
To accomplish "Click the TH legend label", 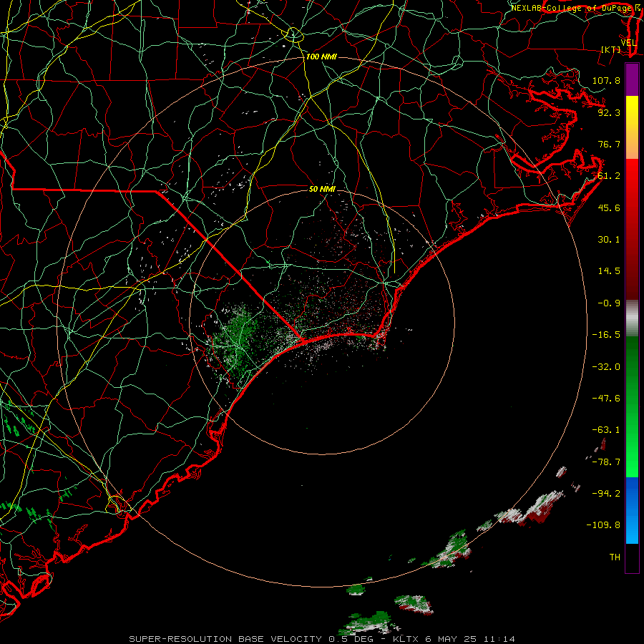I will coord(615,557).
